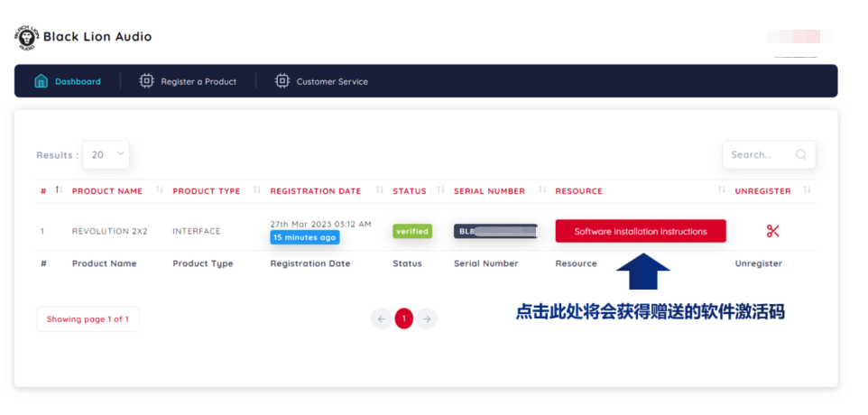Click the Customer Service chip icon
The width and height of the screenshot is (868, 415).
point(282,81)
